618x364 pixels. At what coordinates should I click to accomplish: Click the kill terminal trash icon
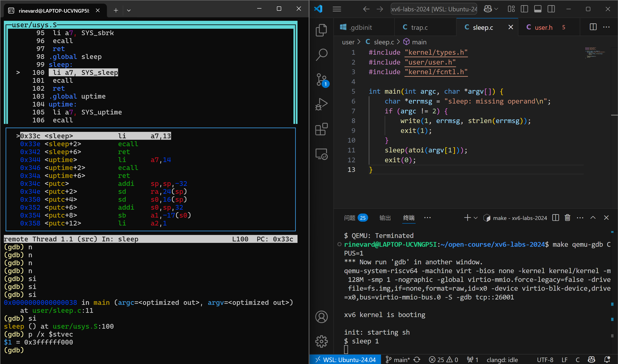point(567,218)
